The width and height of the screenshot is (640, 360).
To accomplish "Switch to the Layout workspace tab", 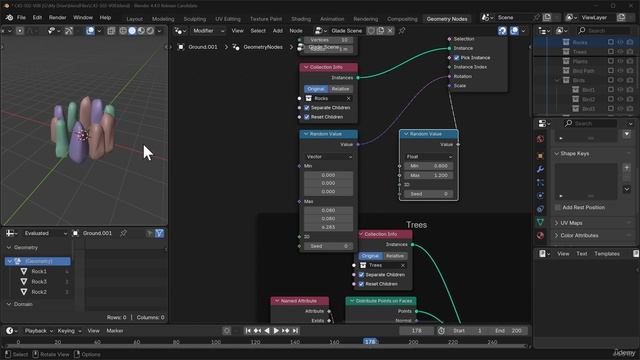I will click(134, 19).
